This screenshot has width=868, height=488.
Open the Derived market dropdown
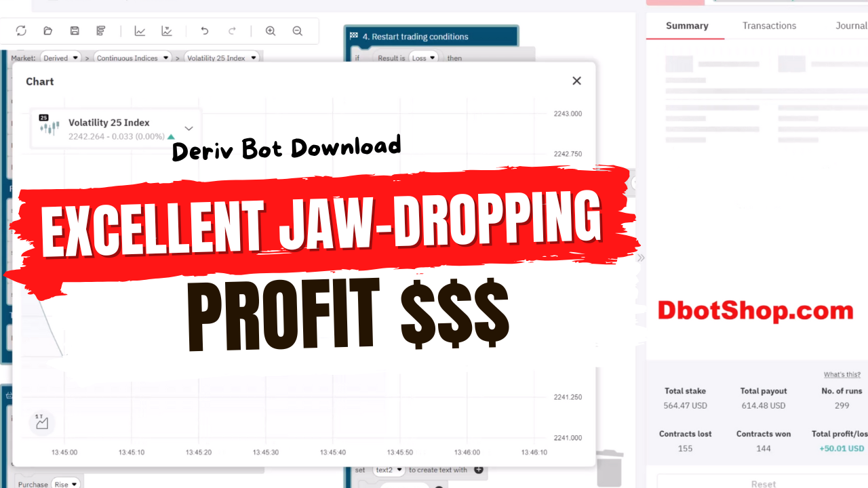(x=61, y=58)
